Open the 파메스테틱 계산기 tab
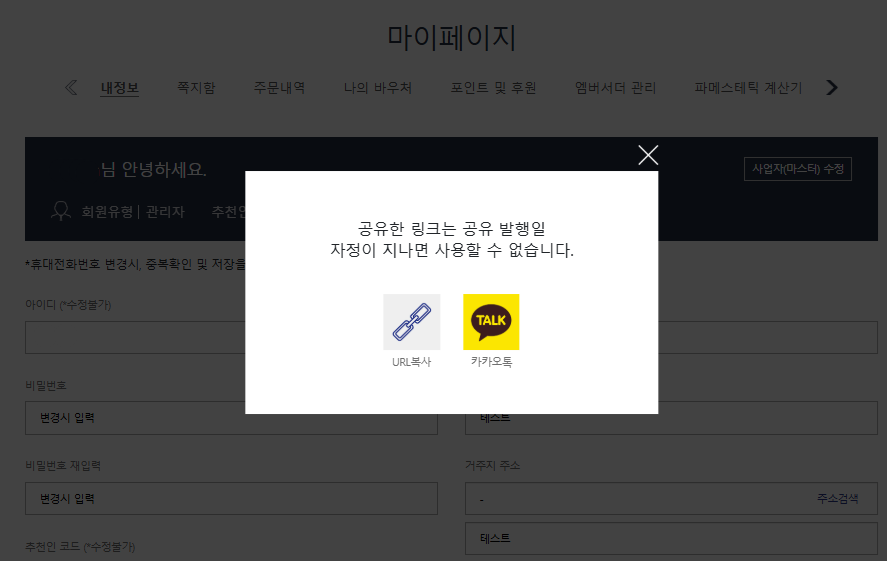 pyautogui.click(x=748, y=88)
